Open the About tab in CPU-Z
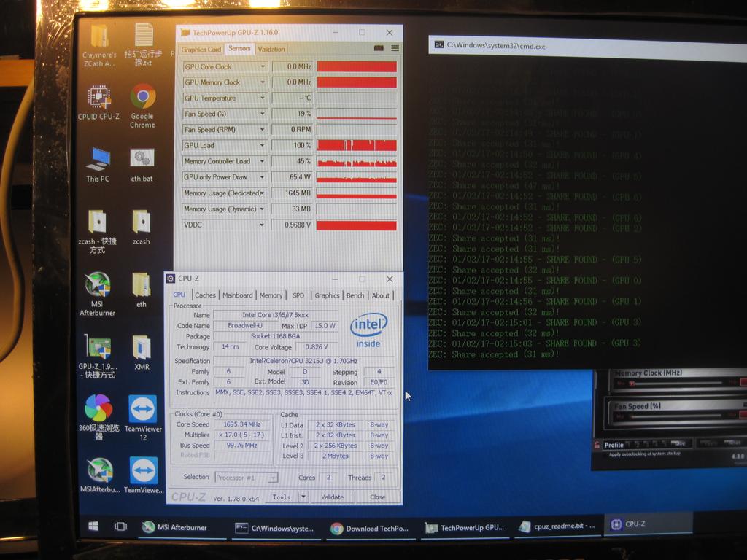This screenshot has height=560, width=747. (x=381, y=295)
